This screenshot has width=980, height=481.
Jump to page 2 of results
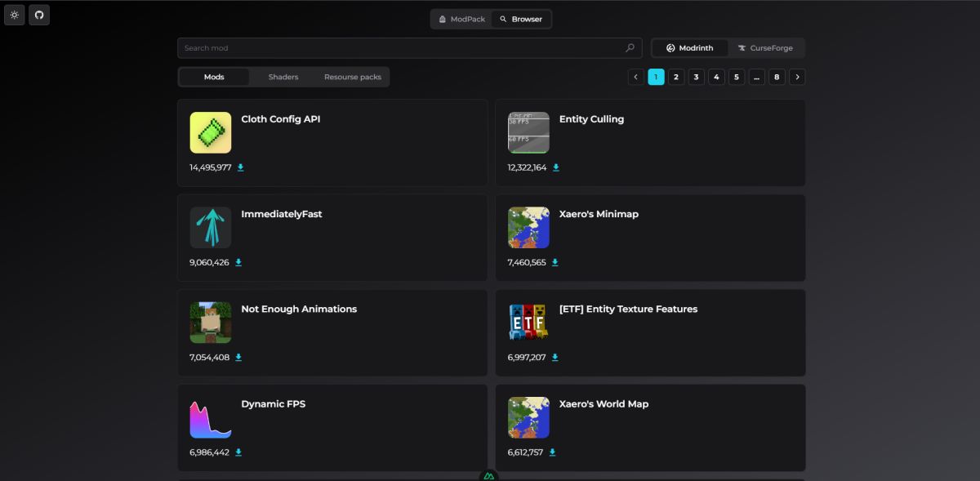pyautogui.click(x=676, y=77)
